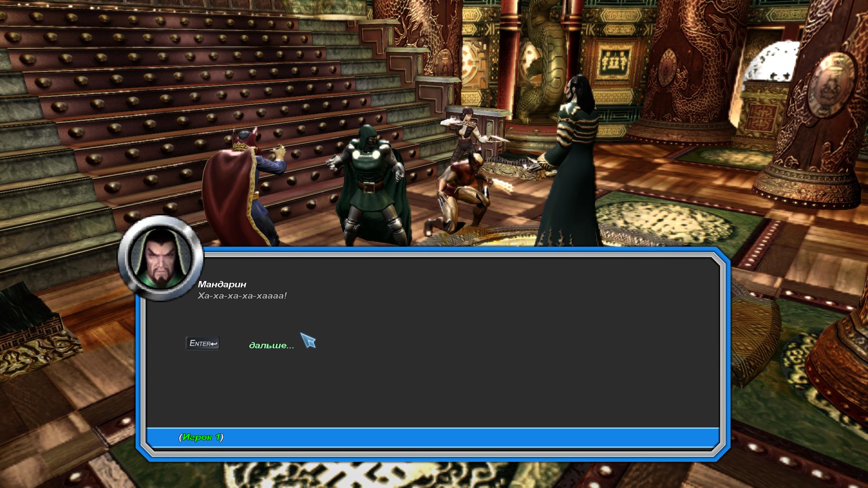The width and height of the screenshot is (868, 488).
Task: Click the "(Игрок 1)" player label
Action: (201, 437)
